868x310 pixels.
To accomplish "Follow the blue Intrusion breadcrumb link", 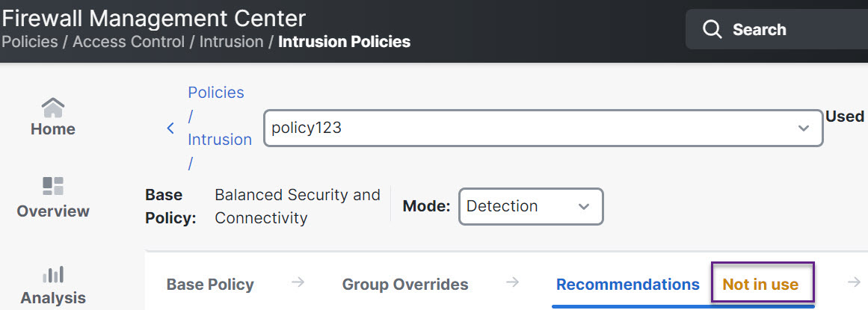I will [220, 140].
